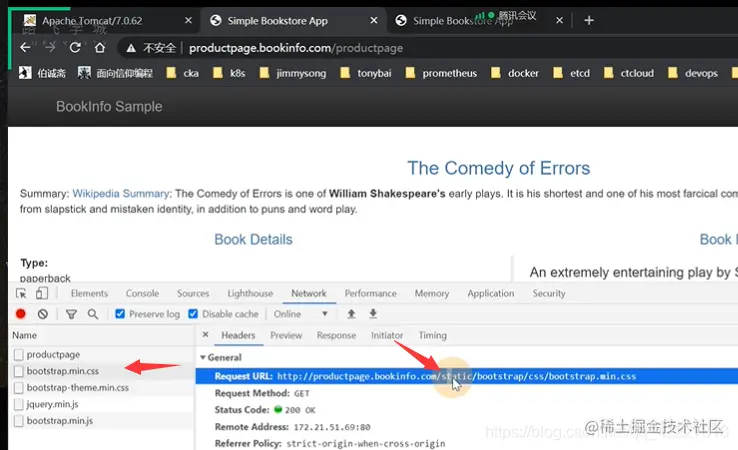Go to the home page icon
This screenshot has height=450, width=738.
[x=99, y=48]
